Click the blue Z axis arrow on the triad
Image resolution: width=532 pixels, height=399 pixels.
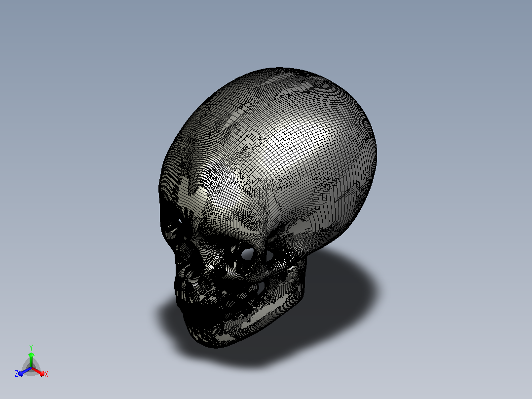tap(25, 371)
